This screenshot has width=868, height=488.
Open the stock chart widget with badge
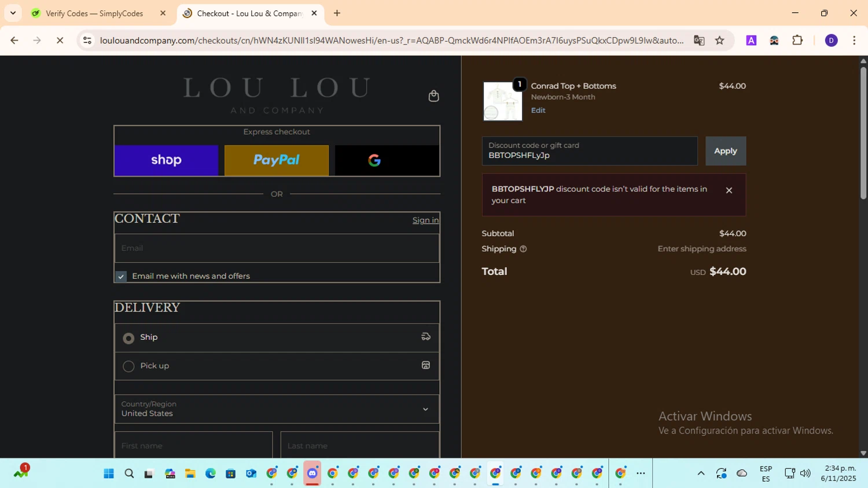pos(21,472)
